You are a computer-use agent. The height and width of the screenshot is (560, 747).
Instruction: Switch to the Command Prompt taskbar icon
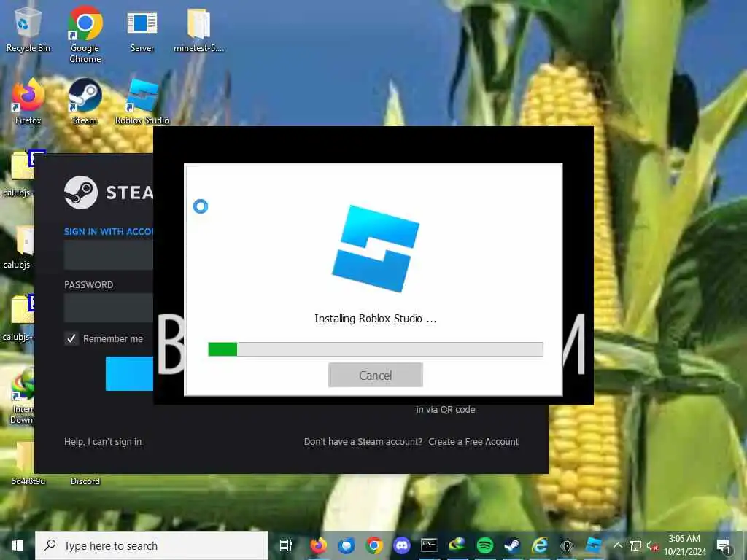point(429,545)
